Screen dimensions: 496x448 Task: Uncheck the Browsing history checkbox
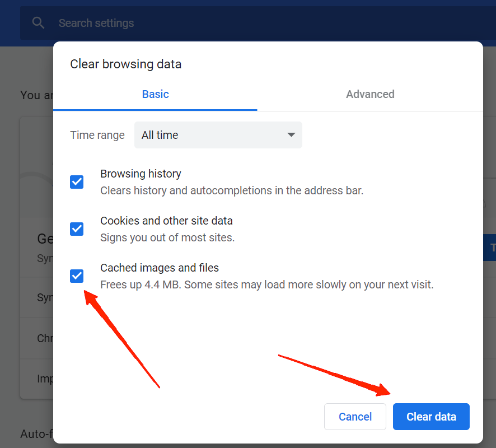pyautogui.click(x=77, y=182)
